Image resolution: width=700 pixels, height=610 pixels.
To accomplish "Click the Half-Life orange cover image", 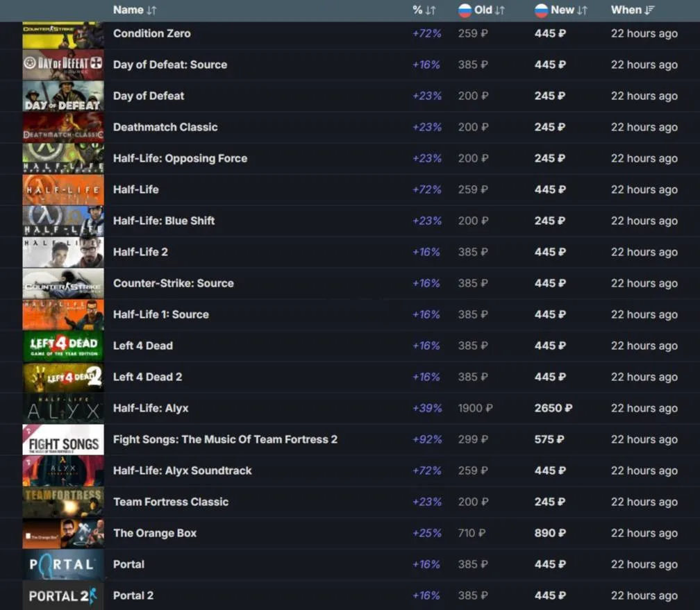I will pos(63,189).
